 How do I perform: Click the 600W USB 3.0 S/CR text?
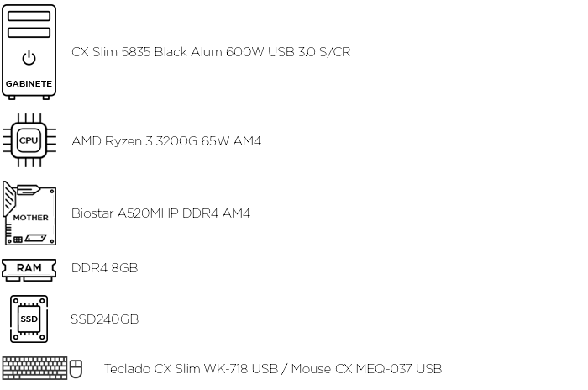pos(288,52)
